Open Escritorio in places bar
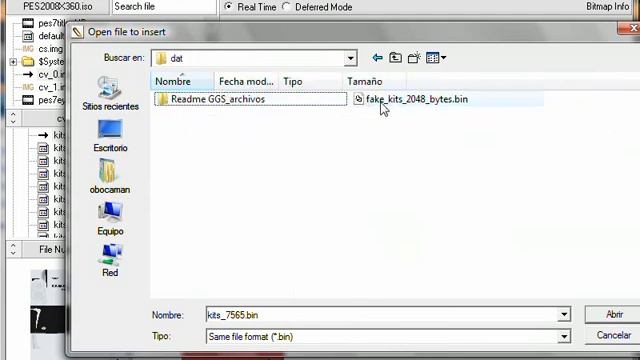 coord(110,136)
